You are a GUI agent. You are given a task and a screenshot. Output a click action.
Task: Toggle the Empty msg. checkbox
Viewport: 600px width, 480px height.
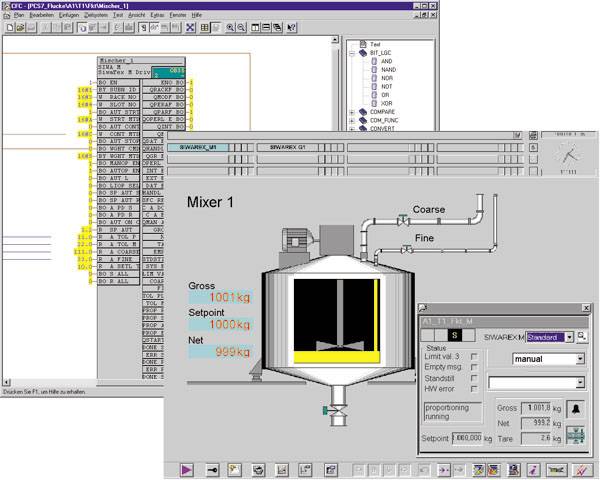[474, 369]
